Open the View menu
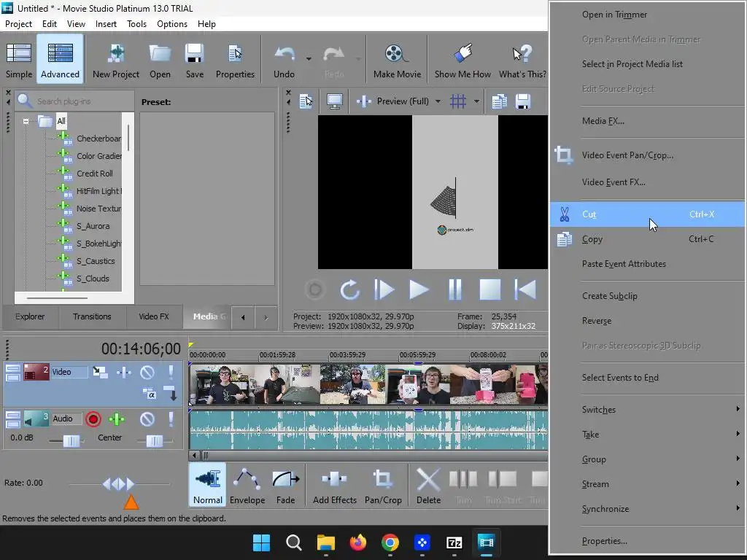Image resolution: width=747 pixels, height=560 pixels. (x=76, y=24)
